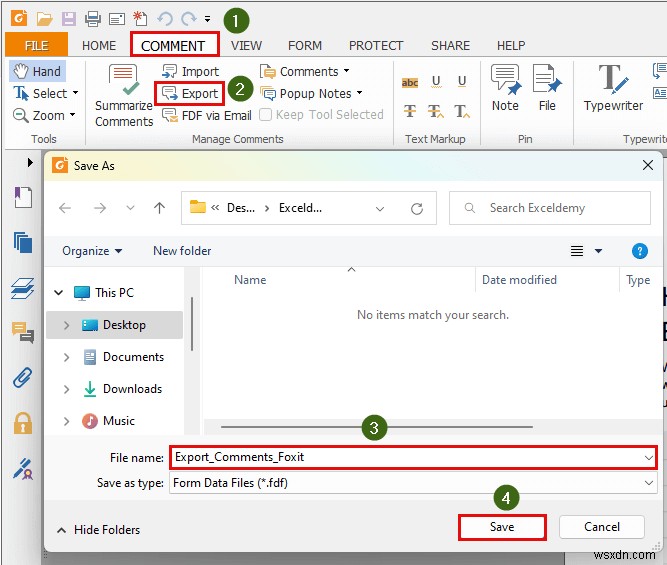Select the strikeout text markup tool
Viewport: 667px width, 565px height.
pyautogui.click(x=410, y=111)
